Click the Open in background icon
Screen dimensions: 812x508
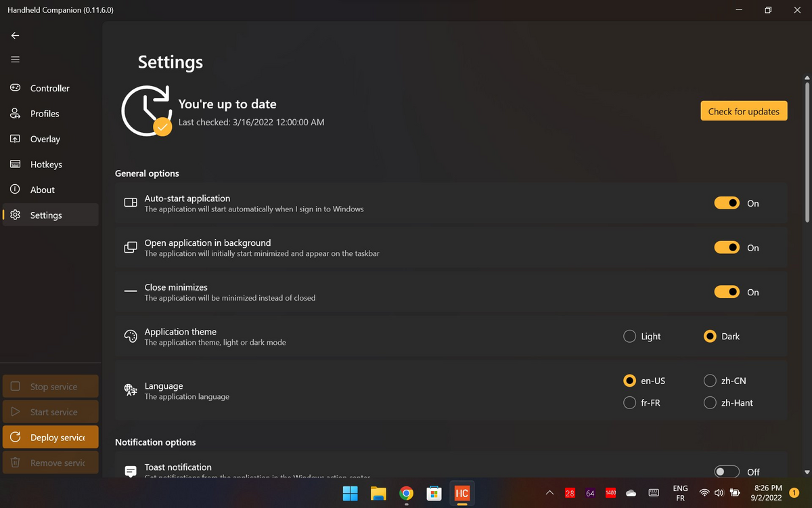tap(131, 248)
